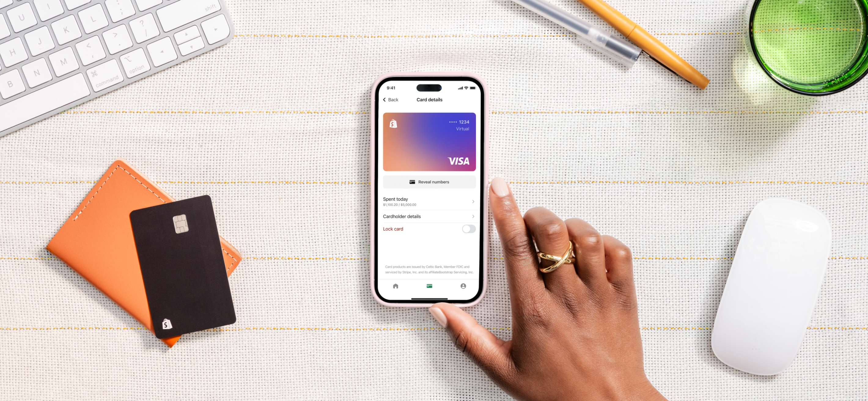Expand the Cardholder details section
The image size is (868, 401).
[429, 216]
